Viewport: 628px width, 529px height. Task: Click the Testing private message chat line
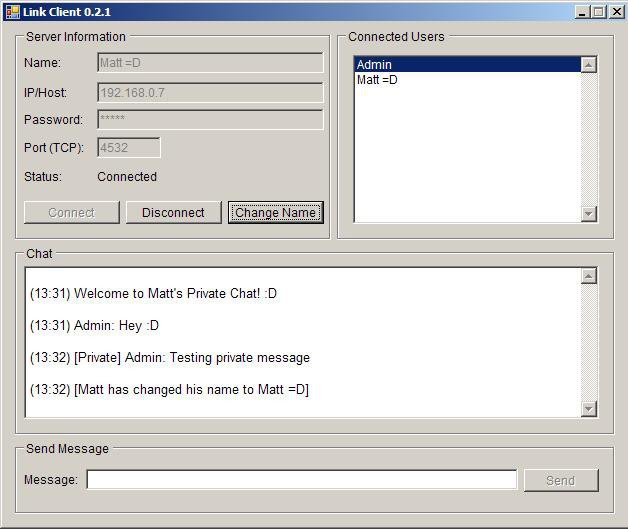click(170, 358)
